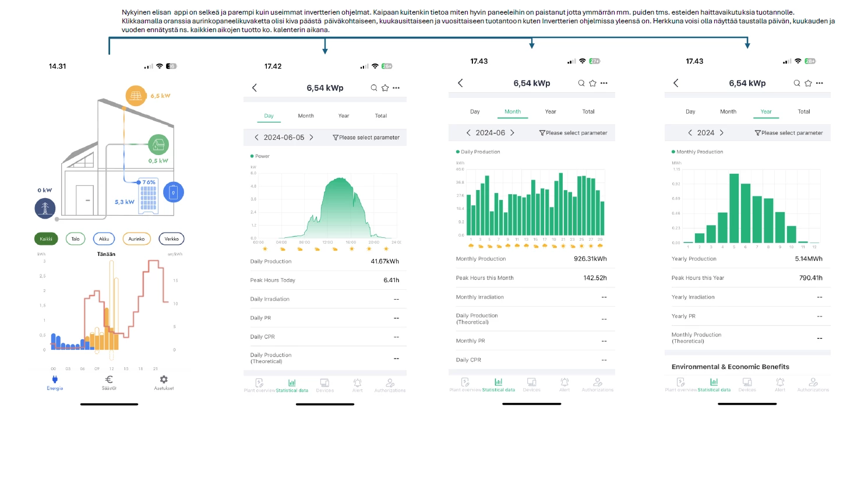The height and width of the screenshot is (492, 868).
Task: Go to next month on Month view screen
Action: pos(513,133)
